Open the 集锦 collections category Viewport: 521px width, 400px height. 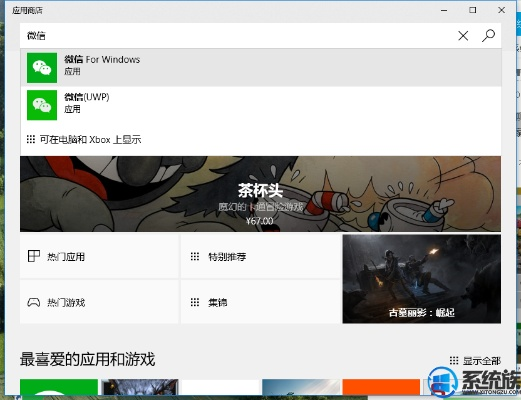point(260,302)
